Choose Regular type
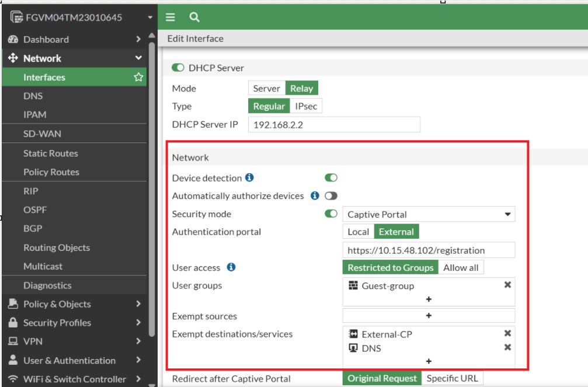The width and height of the screenshot is (588, 387). click(269, 106)
